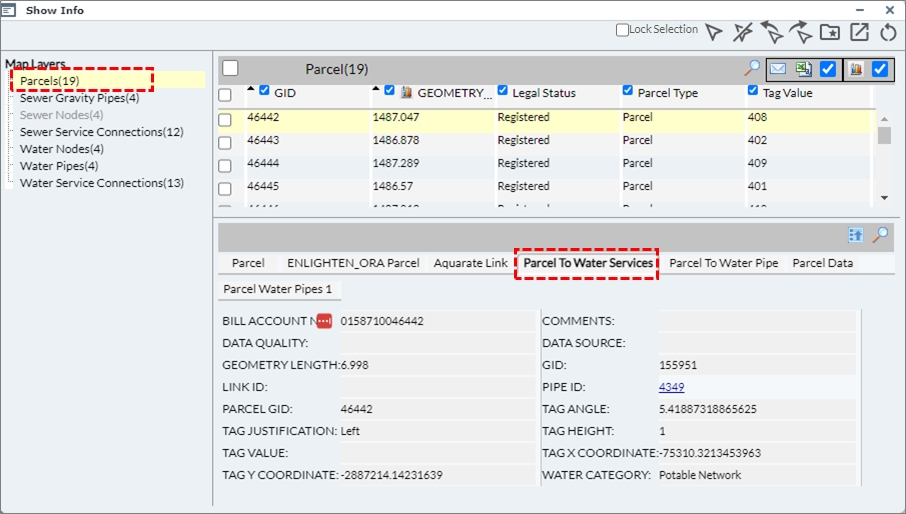Switch to the Parcel To Water Pipe tab
Screen dimensions: 906x514
[x=723, y=263]
